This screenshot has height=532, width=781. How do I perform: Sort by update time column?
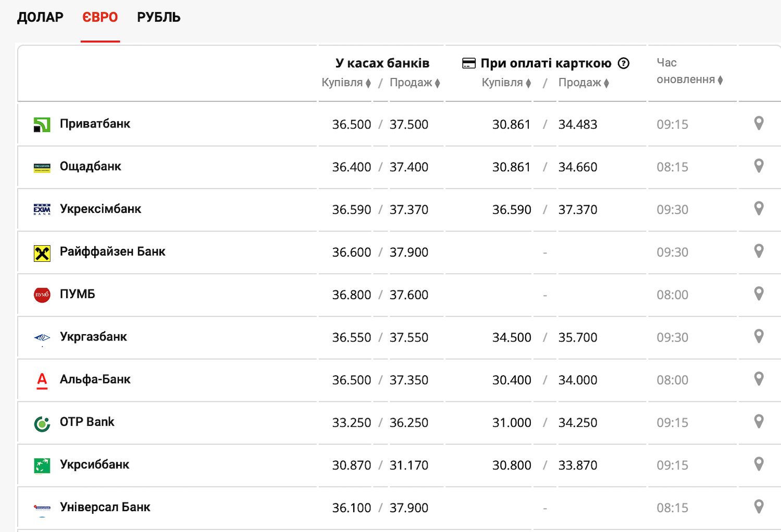[x=689, y=80]
